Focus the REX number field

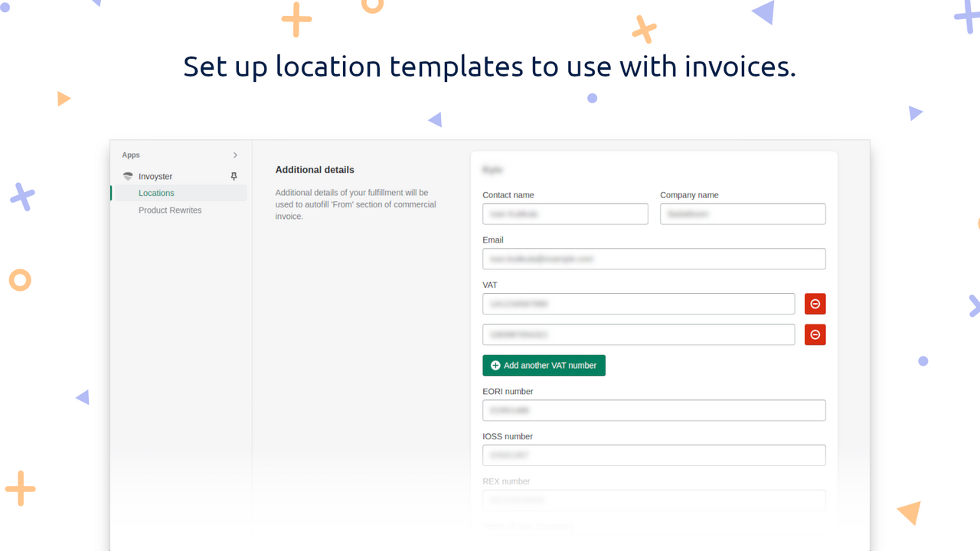[654, 500]
